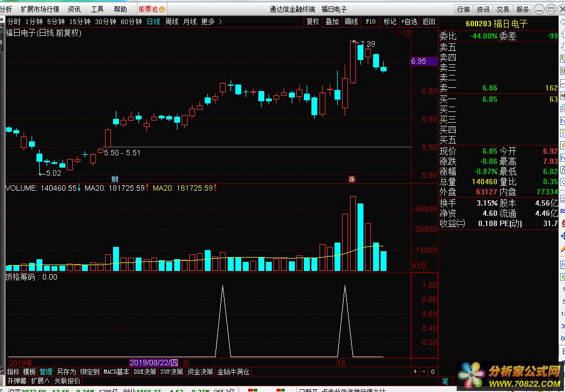This screenshot has width=565, height=392.
Task: Click the 行情 button at top right
Action: pyautogui.click(x=463, y=9)
